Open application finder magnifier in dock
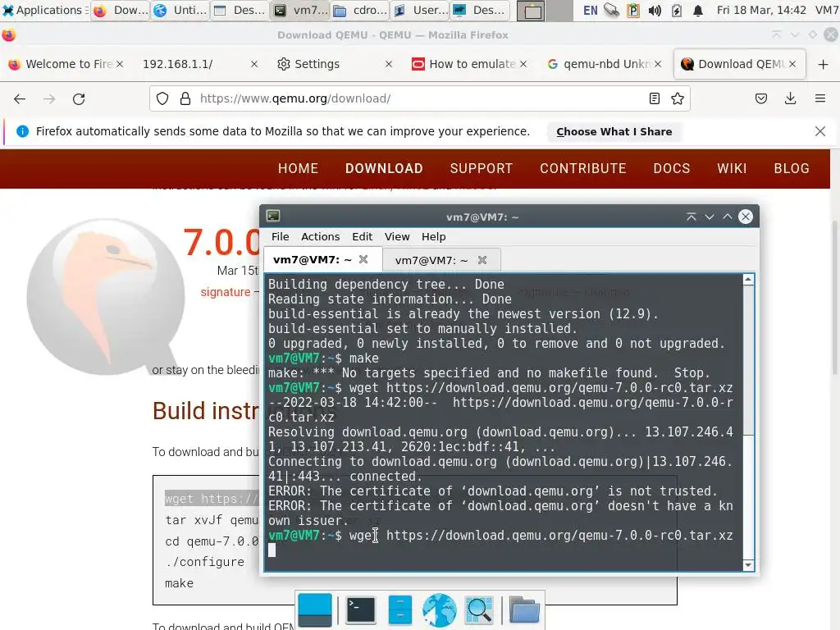Image resolution: width=840 pixels, height=630 pixels. [479, 610]
